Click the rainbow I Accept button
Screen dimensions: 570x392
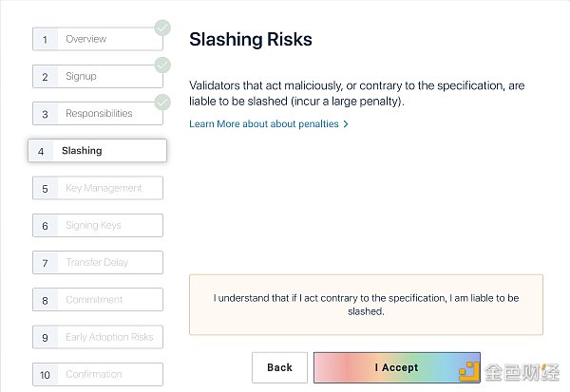point(396,367)
